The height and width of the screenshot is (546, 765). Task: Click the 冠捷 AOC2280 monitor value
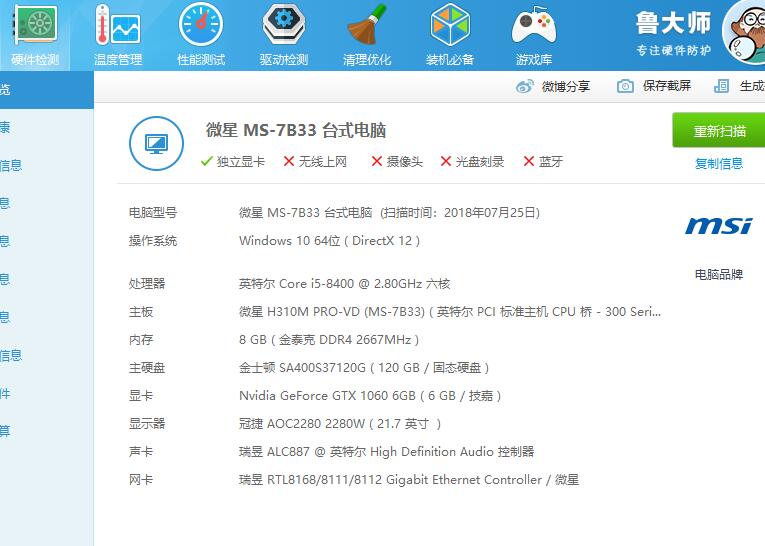(340, 424)
